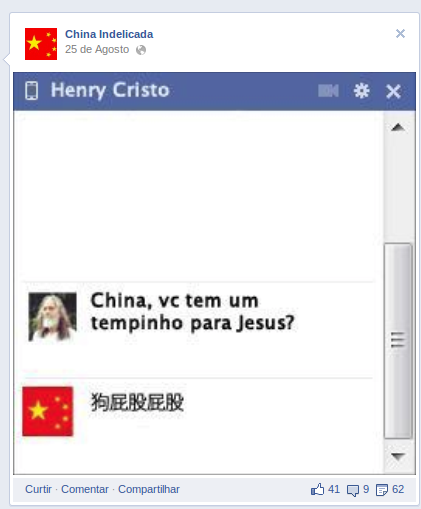421x509 pixels.
Task: Click the public globe privacy icon
Action: [141, 50]
